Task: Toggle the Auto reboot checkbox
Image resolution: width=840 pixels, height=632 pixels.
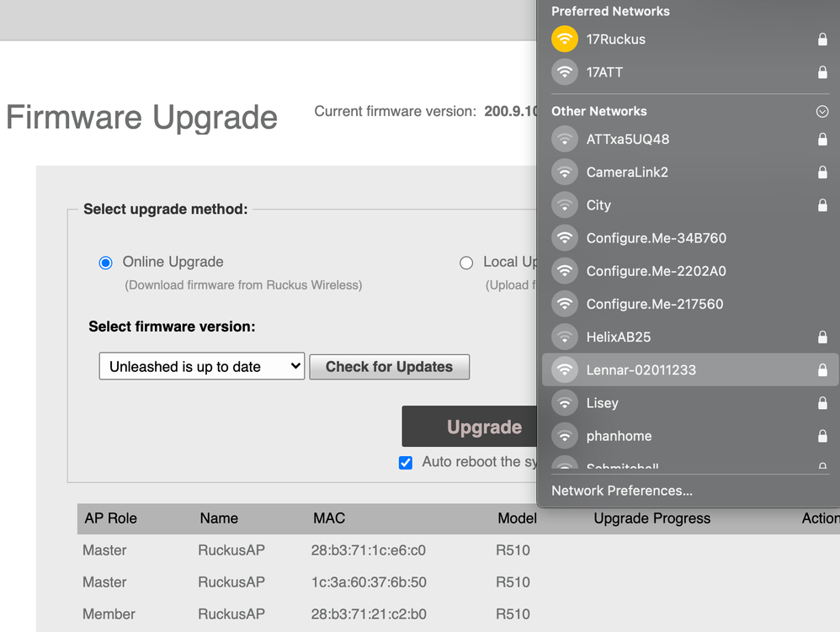Action: 406,462
